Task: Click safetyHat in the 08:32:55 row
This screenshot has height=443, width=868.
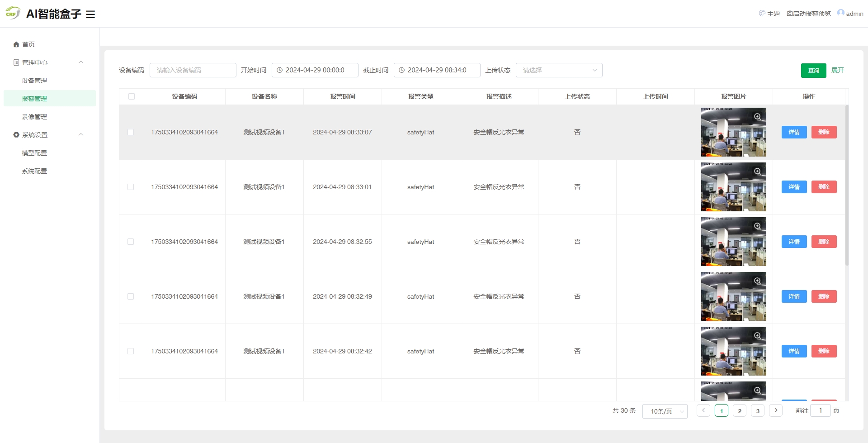Action: [x=420, y=242]
